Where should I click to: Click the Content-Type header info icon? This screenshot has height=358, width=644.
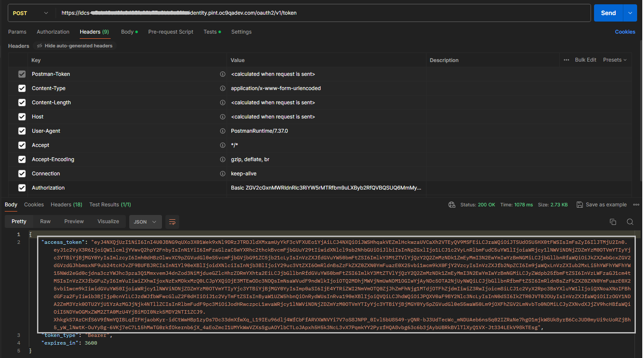pyautogui.click(x=223, y=88)
